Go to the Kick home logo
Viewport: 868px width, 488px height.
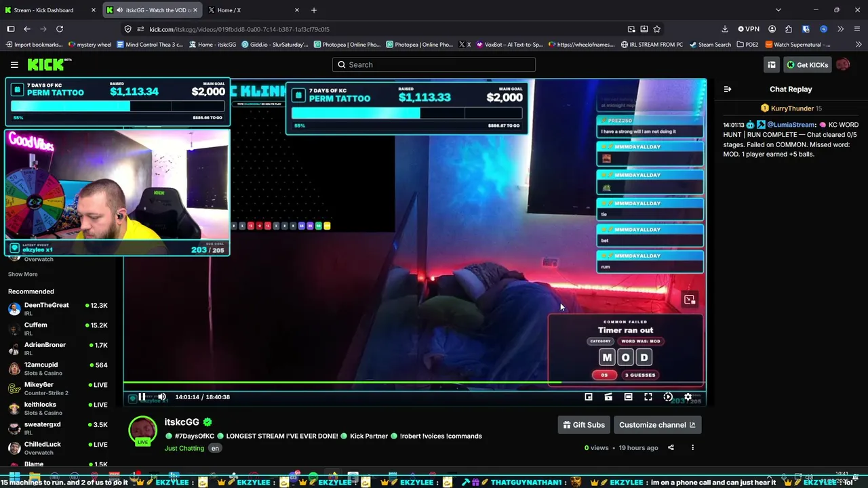(50, 64)
